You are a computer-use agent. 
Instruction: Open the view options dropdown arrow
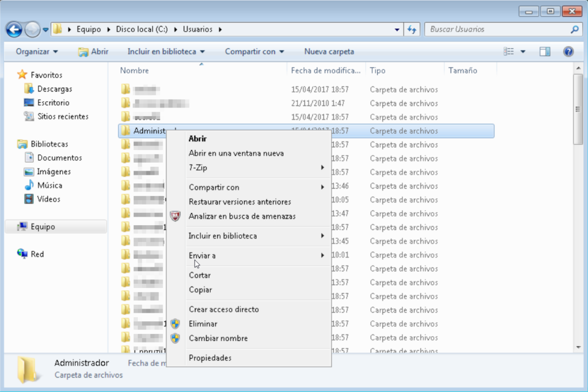[523, 52]
